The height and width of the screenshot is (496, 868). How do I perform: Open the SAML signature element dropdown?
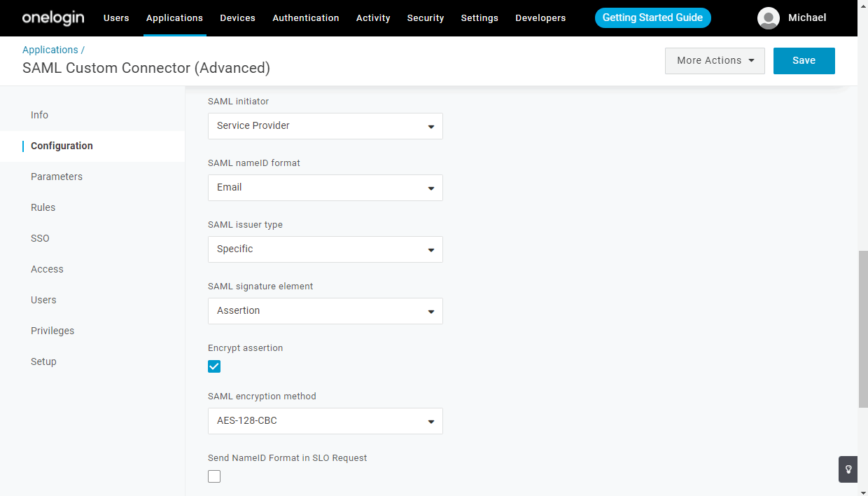pyautogui.click(x=325, y=310)
